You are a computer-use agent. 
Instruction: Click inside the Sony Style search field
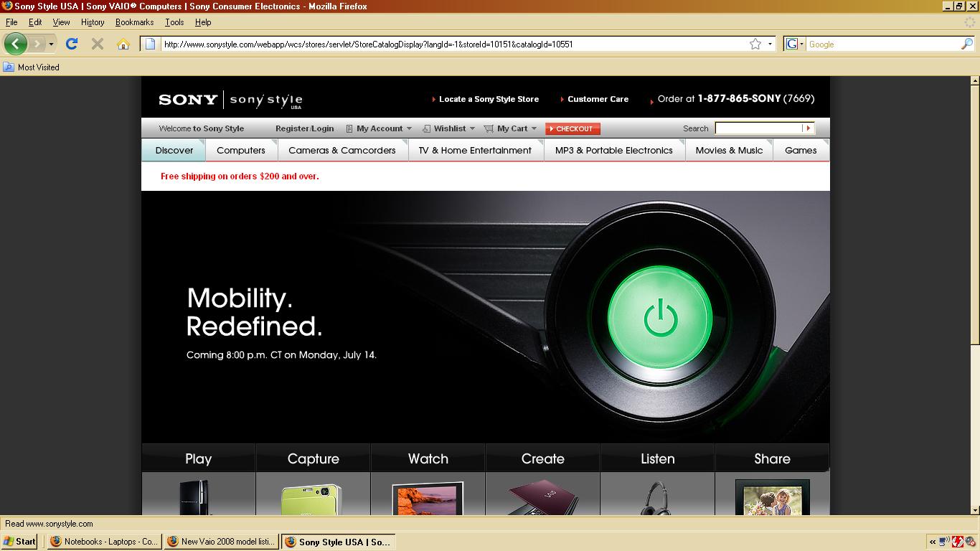point(758,128)
